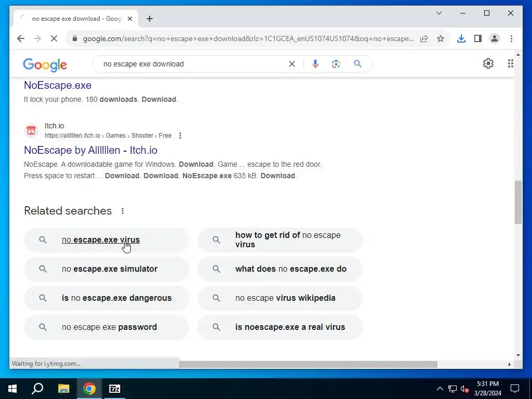Start voice search with microphone icon
The height and width of the screenshot is (399, 532).
click(315, 64)
